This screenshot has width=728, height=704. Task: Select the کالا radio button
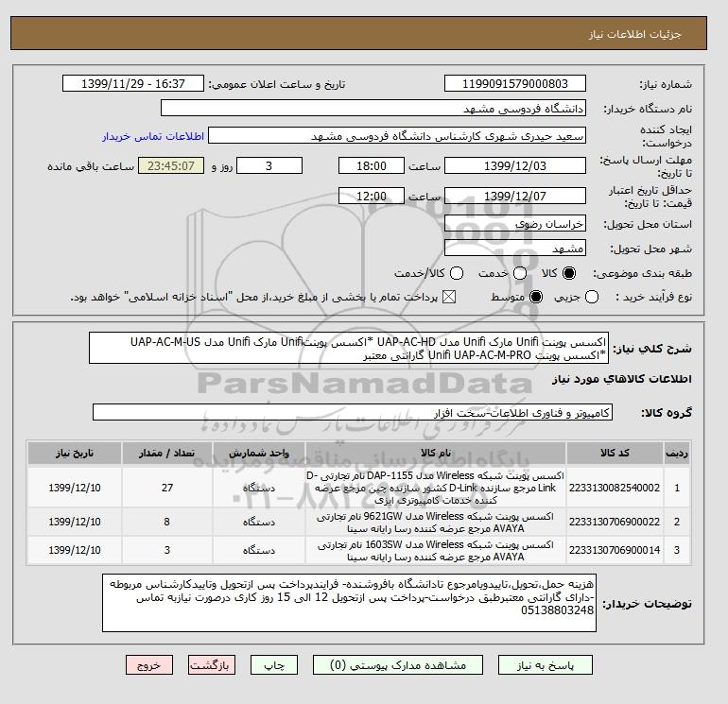pyautogui.click(x=569, y=273)
